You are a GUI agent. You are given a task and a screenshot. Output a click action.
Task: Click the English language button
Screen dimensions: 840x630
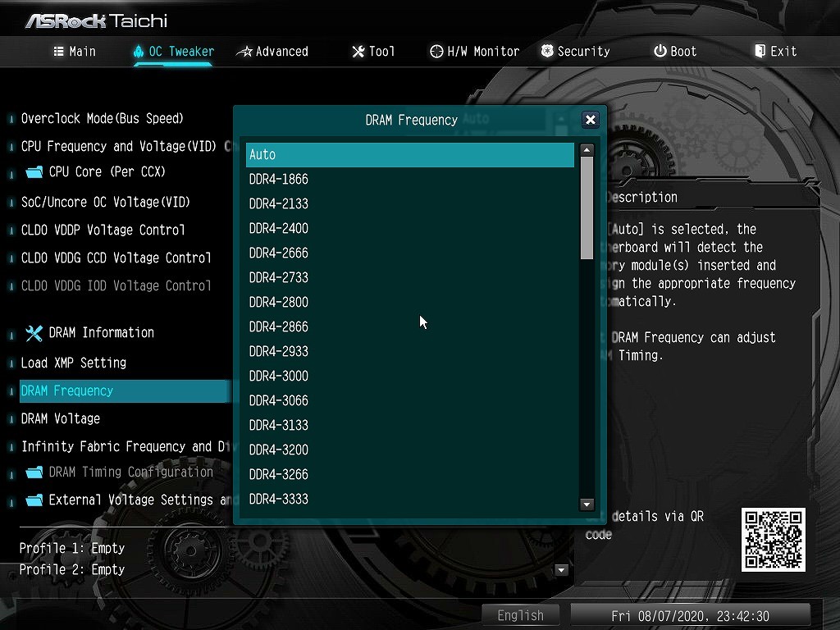click(x=521, y=615)
